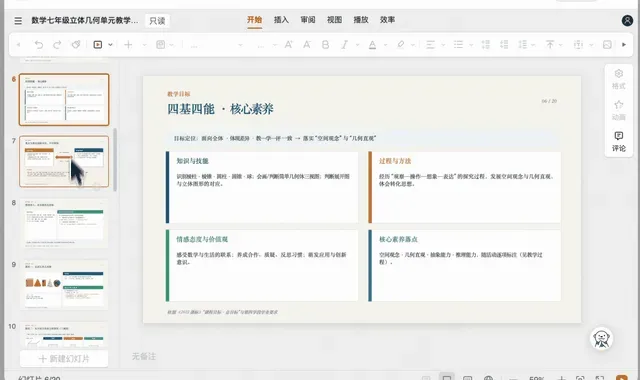Image resolution: width=640 pixels, height=380 pixels.
Task: Expand toolbar overflow right arrow
Action: pyautogui.click(x=624, y=44)
